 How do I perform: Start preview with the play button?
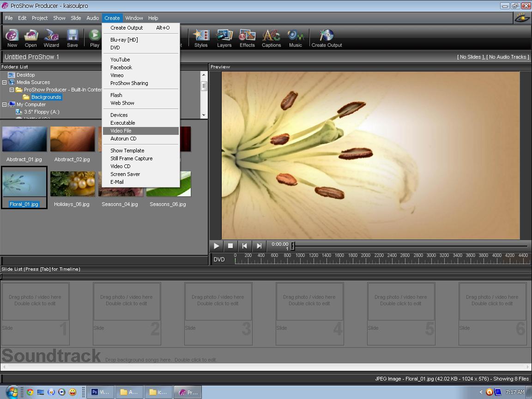216,246
